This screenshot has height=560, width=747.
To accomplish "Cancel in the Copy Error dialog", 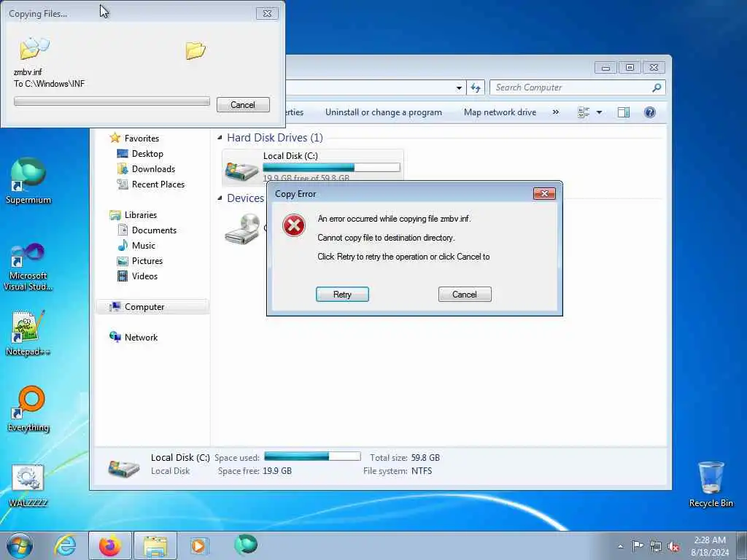I will [465, 295].
